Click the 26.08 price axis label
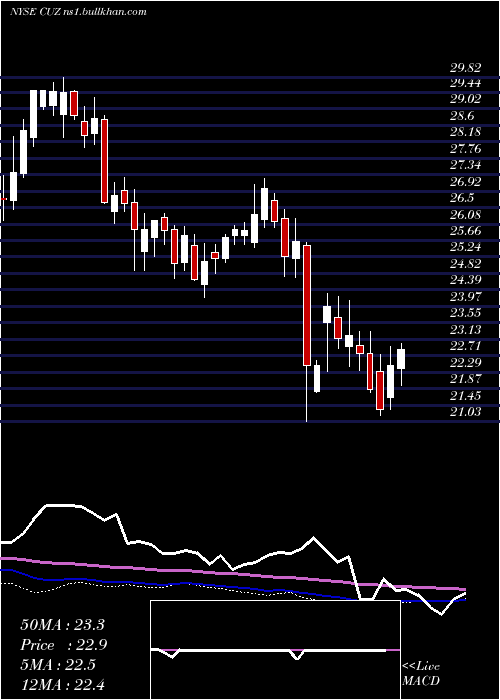 tap(466, 215)
